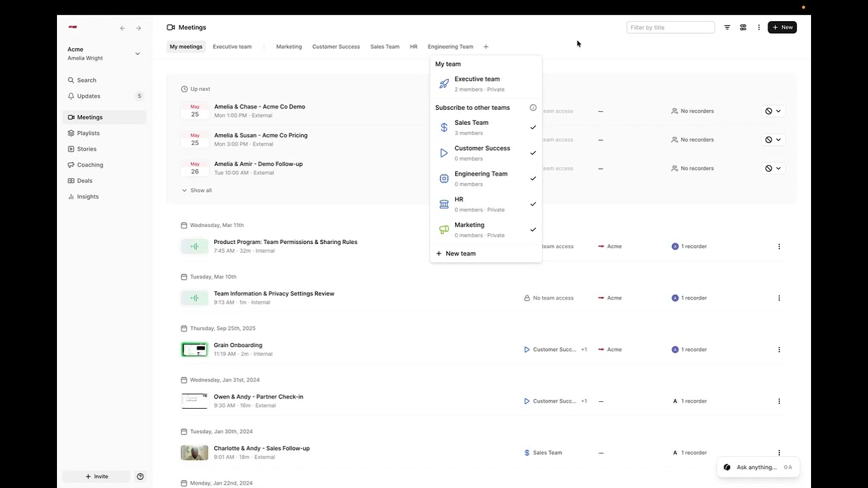
Task: Open the filter icon next to title field
Action: click(727, 28)
